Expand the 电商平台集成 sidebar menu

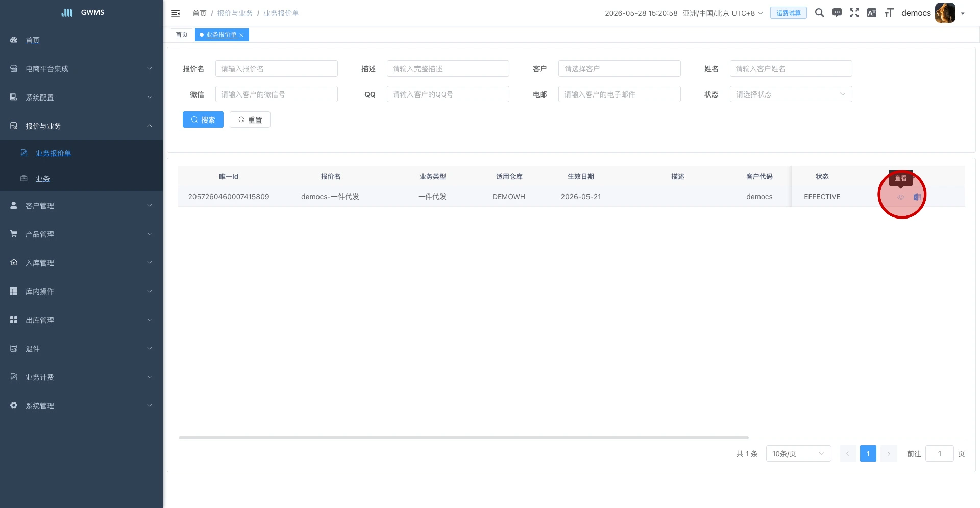(x=82, y=68)
